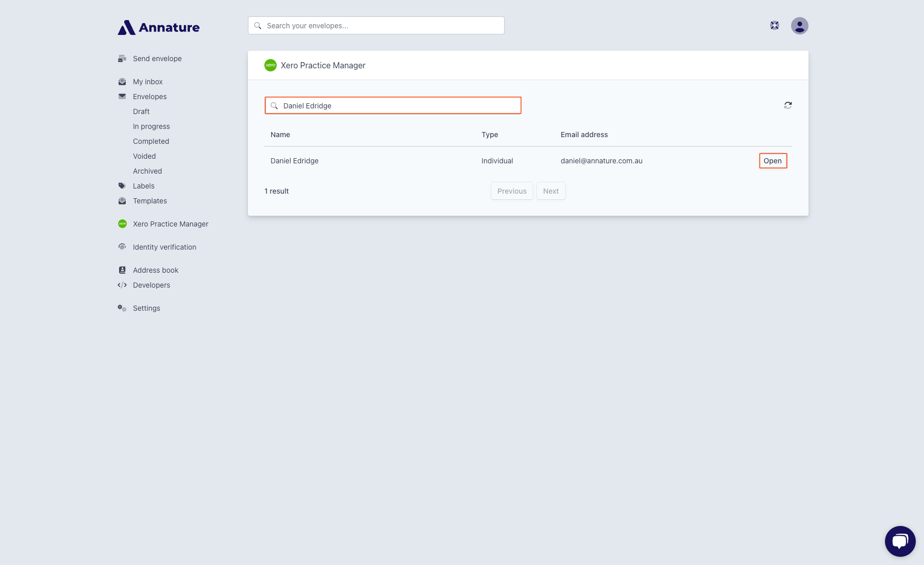Click the green Xero Practice Manager icon
Screen dimensions: 924x565
pyautogui.click(x=122, y=223)
